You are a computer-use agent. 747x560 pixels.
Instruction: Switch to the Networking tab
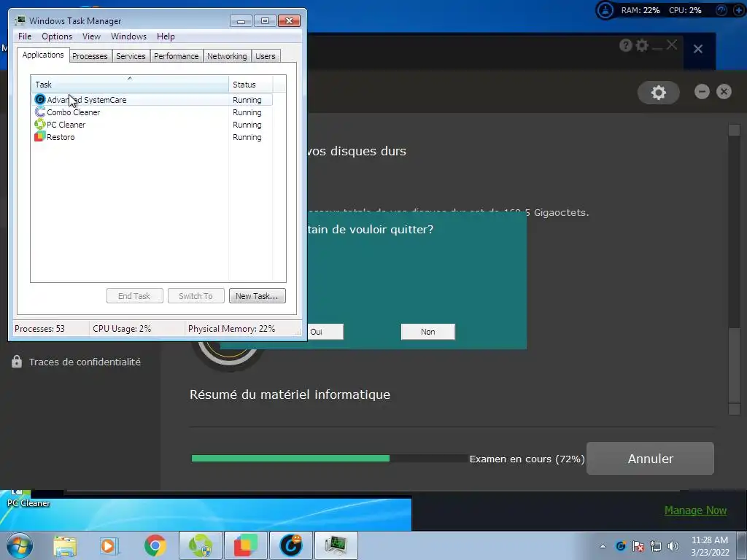coord(227,56)
